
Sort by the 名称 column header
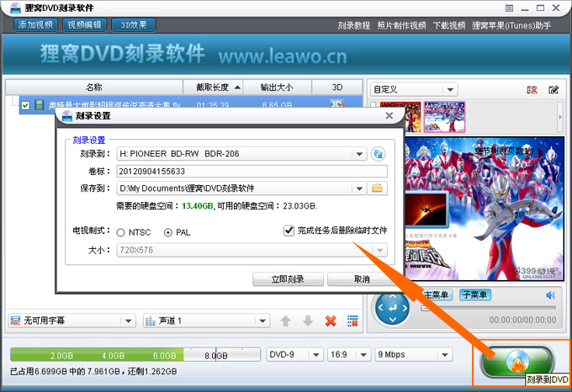(94, 87)
